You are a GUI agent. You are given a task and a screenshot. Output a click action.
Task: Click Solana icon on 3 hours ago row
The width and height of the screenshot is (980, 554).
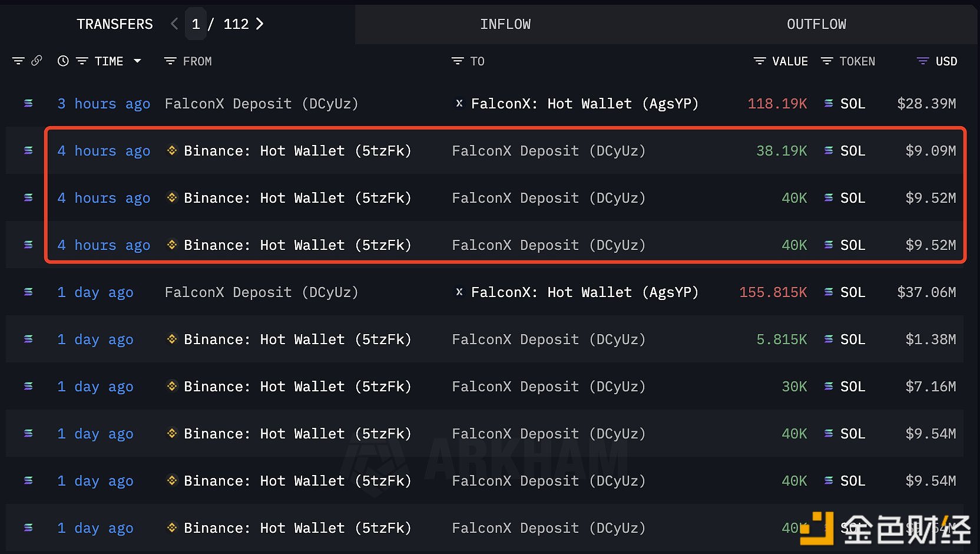pyautogui.click(x=28, y=103)
